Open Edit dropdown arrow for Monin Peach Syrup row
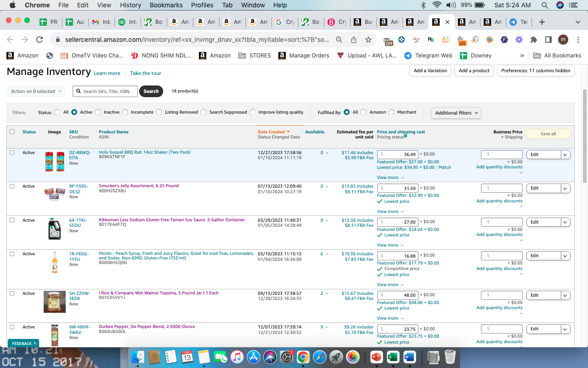Screen dimensions: 588x368 pyautogui.click(x=565, y=256)
